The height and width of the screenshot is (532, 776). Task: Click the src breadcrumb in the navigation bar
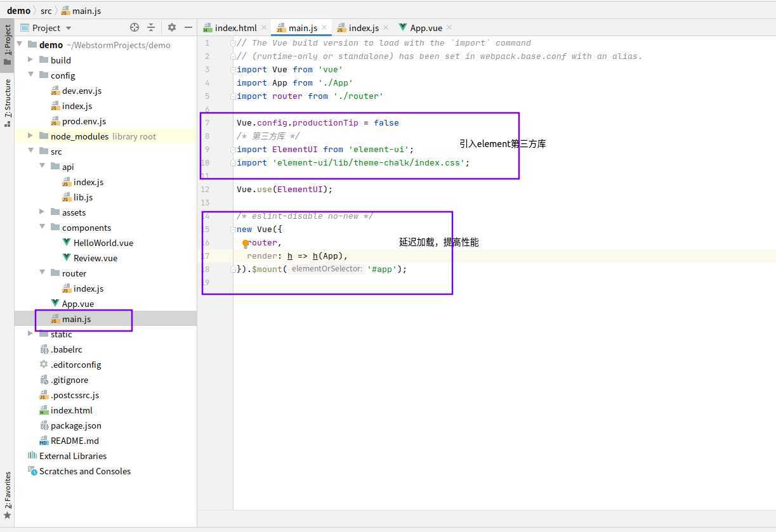46,10
